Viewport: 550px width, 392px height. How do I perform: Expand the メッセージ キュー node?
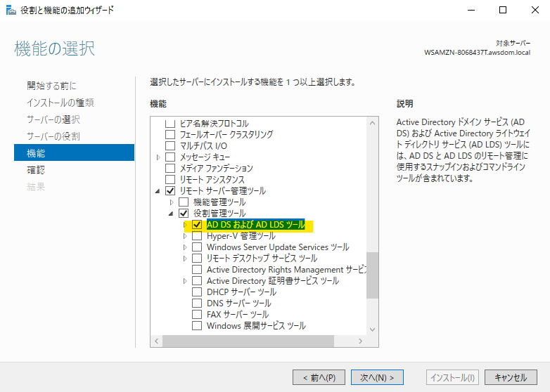158,157
